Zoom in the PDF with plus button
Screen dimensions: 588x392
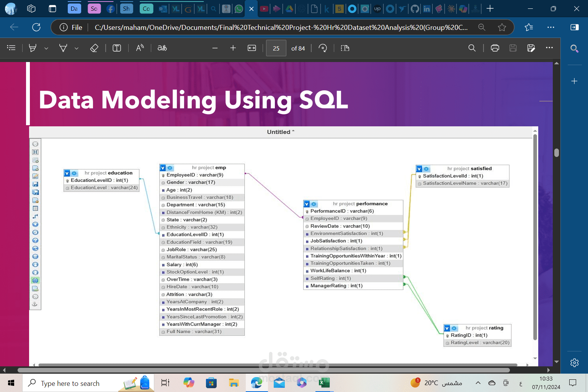(233, 48)
